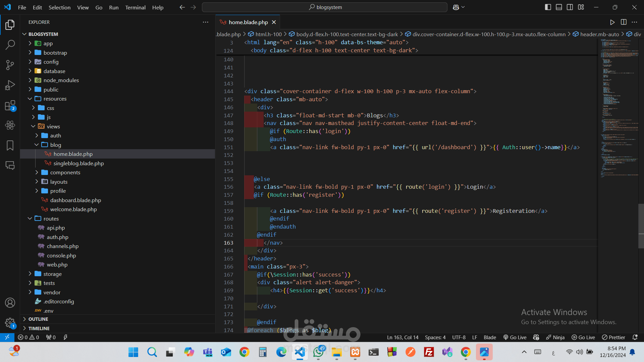Screen dimensions: 644x362
Task: Open the Search view in activity bar
Action: tap(10, 45)
